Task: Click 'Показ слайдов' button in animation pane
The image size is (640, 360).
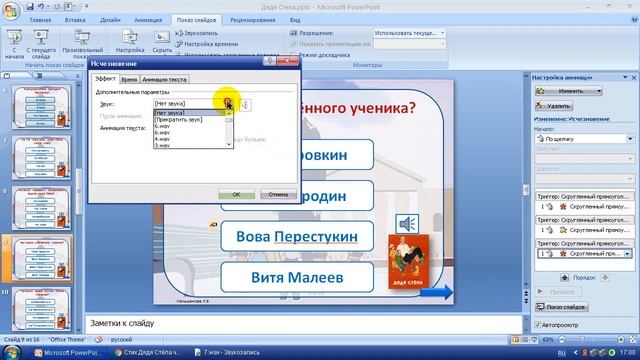Action: pos(562,307)
